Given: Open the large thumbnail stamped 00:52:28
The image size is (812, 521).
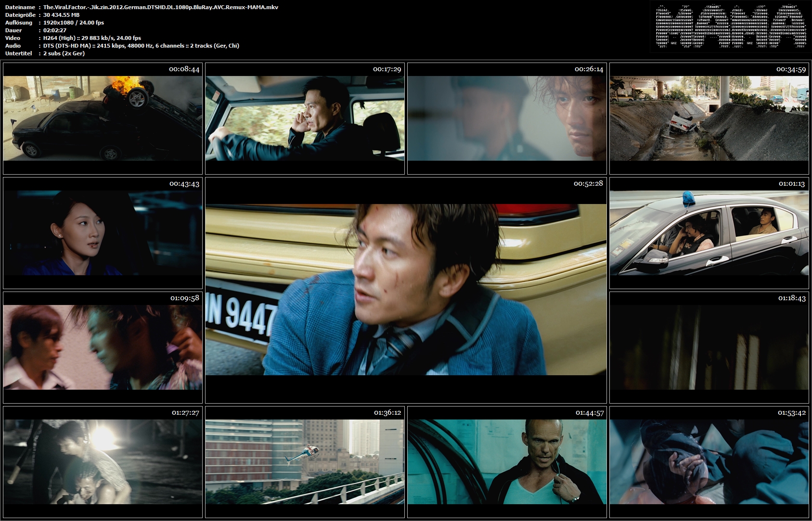Looking at the screenshot, I should pos(406,290).
